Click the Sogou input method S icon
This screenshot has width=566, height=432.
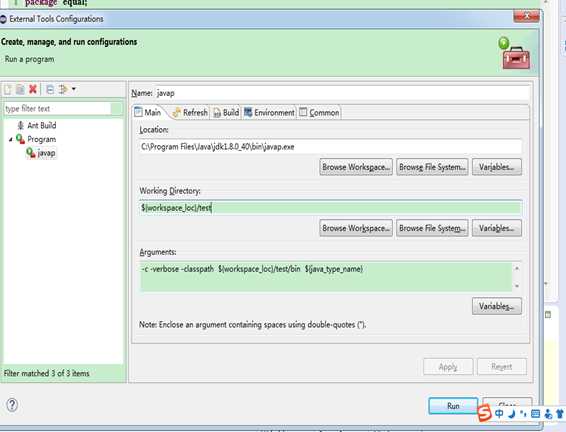[484, 413]
